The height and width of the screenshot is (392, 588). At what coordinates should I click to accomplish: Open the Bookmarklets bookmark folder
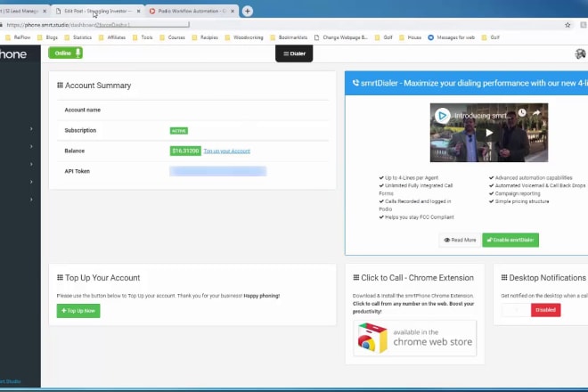click(x=289, y=37)
